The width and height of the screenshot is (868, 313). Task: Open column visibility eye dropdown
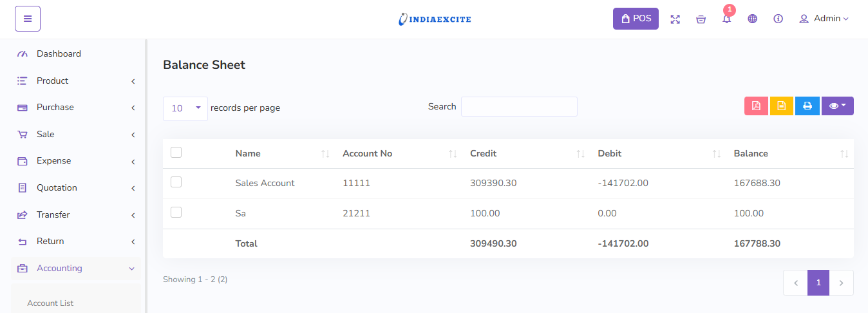tap(837, 106)
